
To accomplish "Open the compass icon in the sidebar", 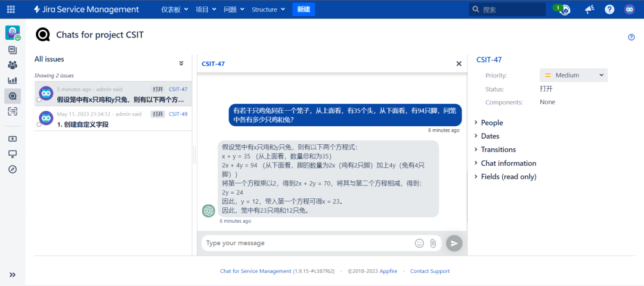I will (x=13, y=169).
